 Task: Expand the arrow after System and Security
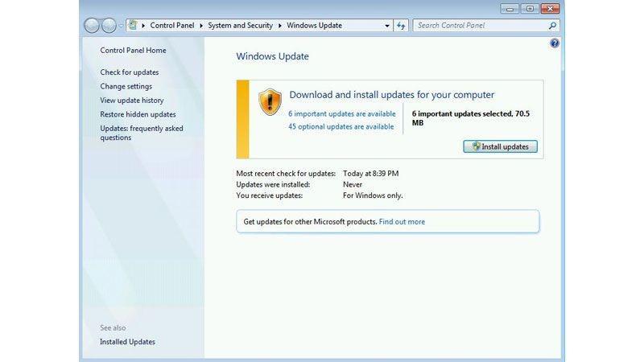point(279,26)
